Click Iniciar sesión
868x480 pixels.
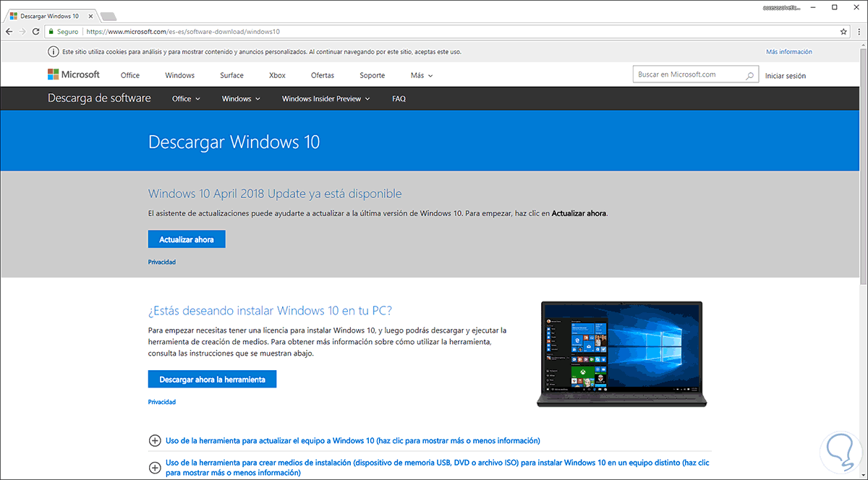click(786, 75)
